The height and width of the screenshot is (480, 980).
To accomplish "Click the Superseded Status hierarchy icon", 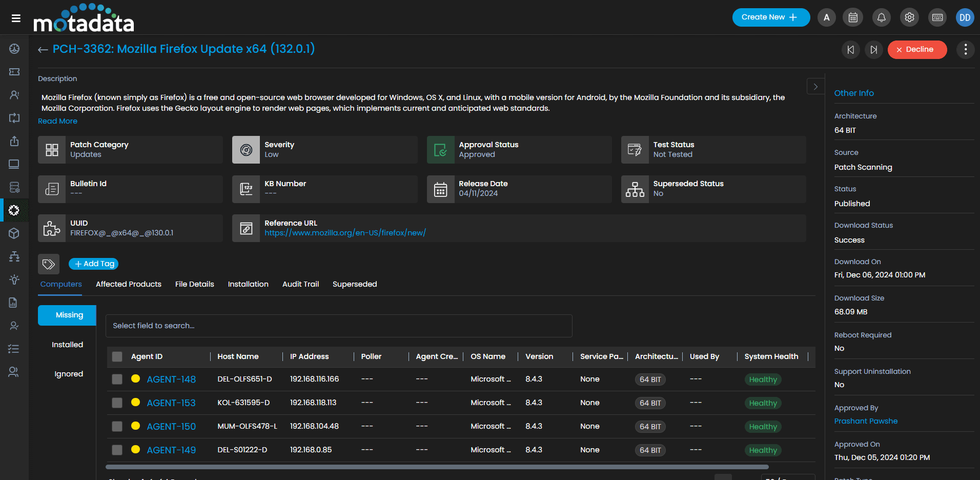I will pos(635,189).
